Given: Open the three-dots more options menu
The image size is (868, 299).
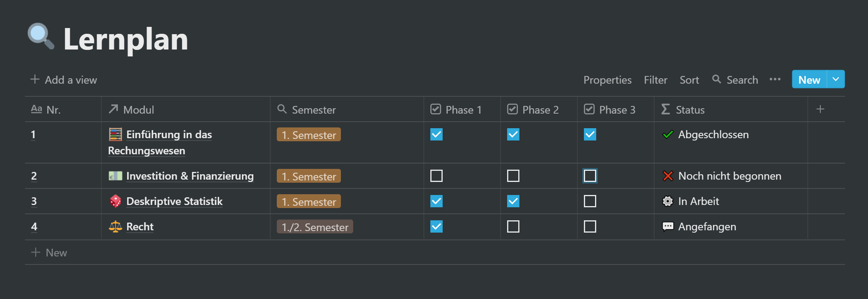Looking at the screenshot, I should point(775,79).
